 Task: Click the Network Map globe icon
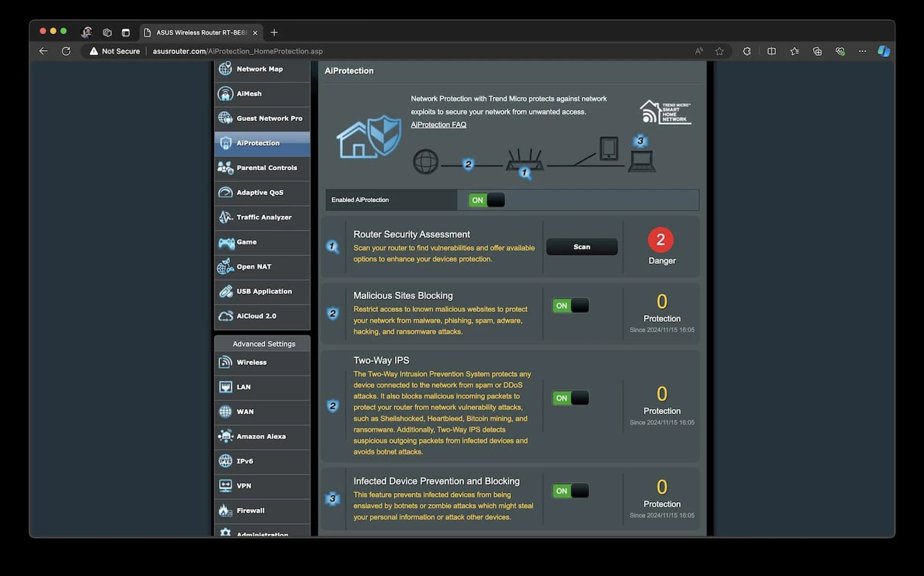225,69
